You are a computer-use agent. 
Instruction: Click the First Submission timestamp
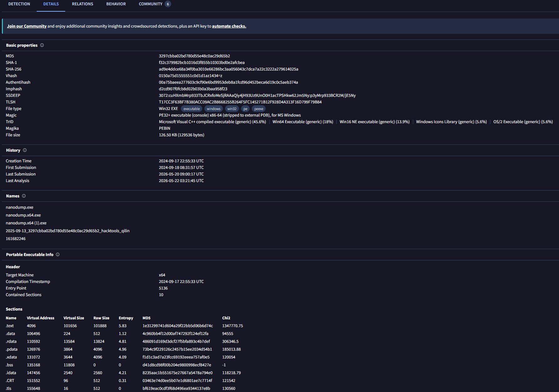(181, 168)
